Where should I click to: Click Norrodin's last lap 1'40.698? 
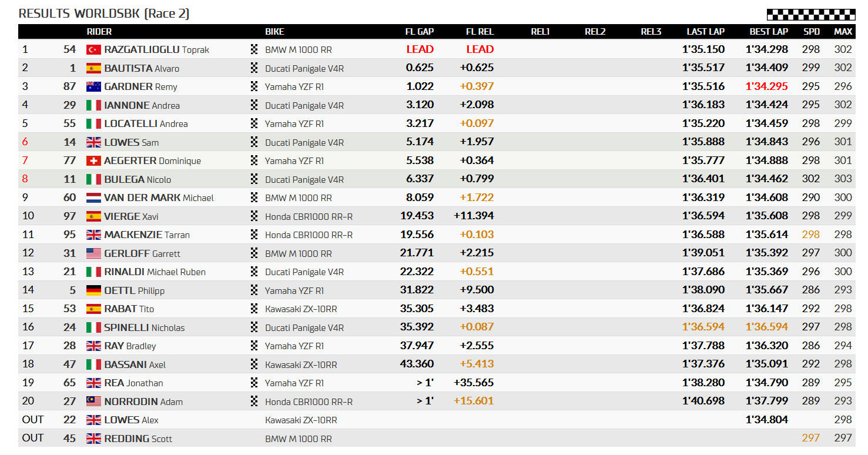click(703, 402)
